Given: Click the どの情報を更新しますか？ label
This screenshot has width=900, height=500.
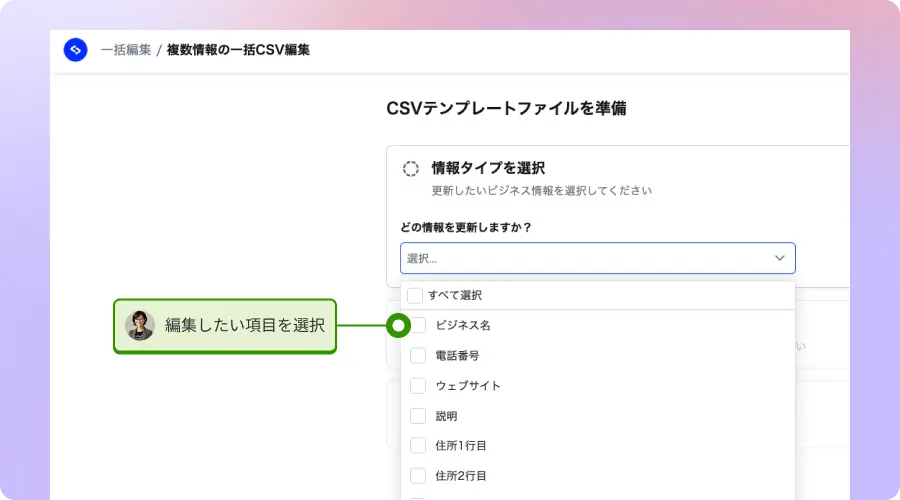Looking at the screenshot, I should (466, 227).
